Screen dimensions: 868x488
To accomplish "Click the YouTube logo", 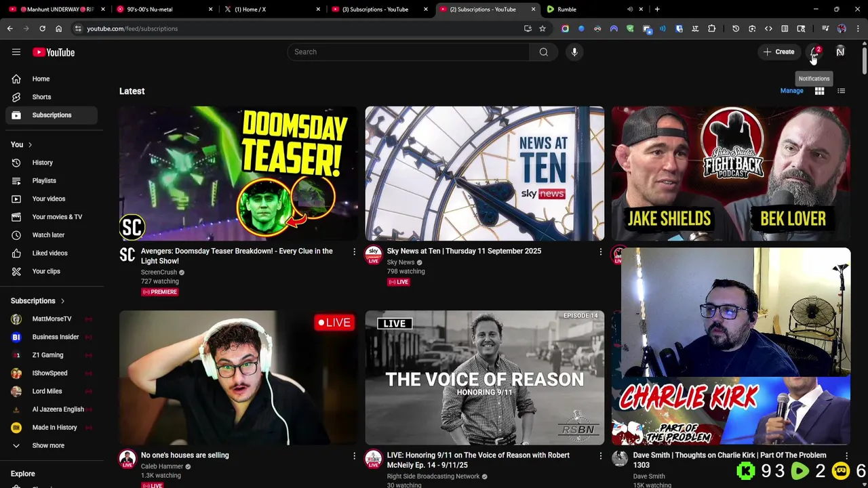I will pos(54,52).
